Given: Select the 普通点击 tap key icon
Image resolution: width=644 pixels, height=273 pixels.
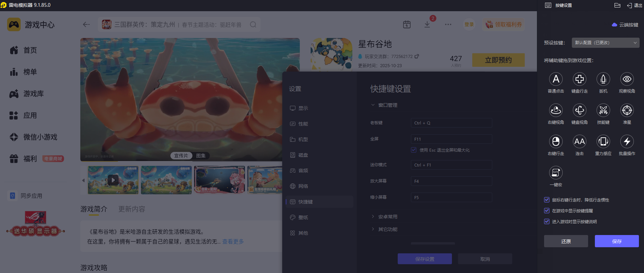Looking at the screenshot, I should pos(556,79).
